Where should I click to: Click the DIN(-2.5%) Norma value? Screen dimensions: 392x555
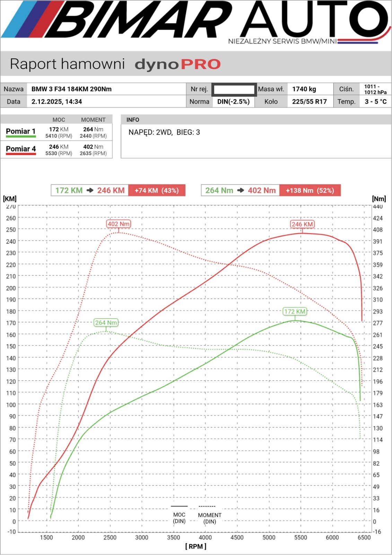[233, 102]
